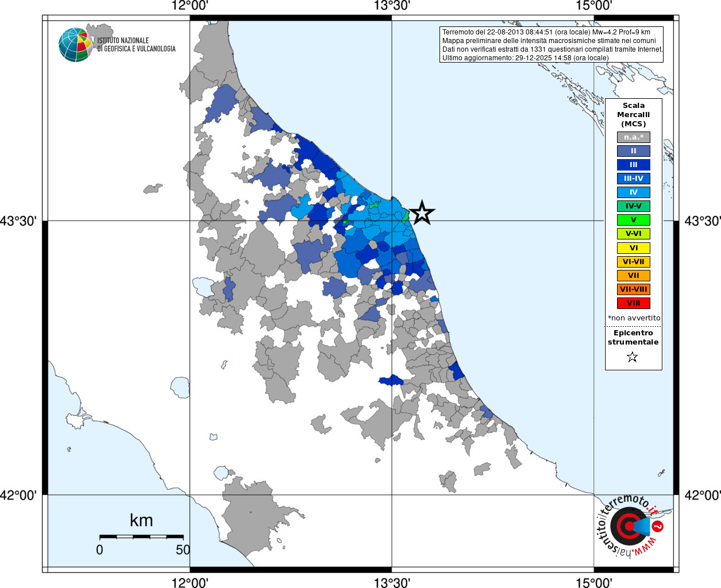
Task: Click the '50' mark under the scale bar
Action: point(183,550)
